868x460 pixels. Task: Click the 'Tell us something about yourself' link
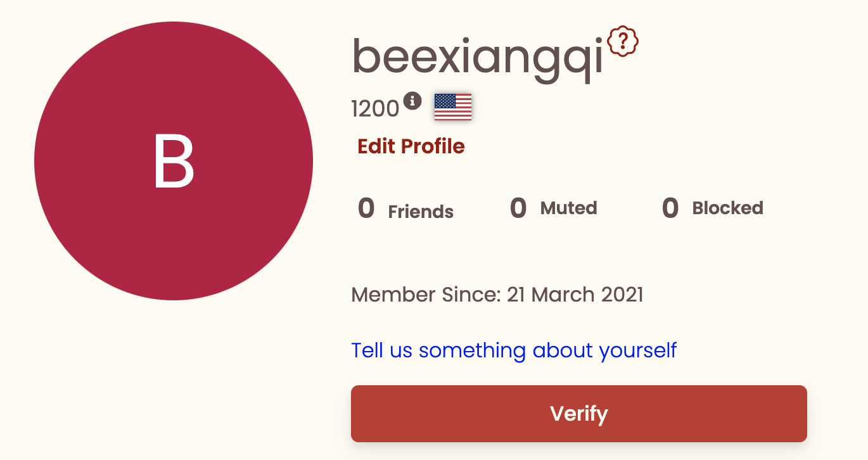(514, 350)
